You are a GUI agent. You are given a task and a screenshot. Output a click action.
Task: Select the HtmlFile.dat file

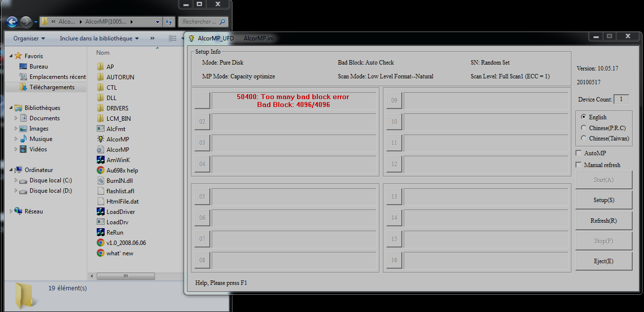pos(118,201)
